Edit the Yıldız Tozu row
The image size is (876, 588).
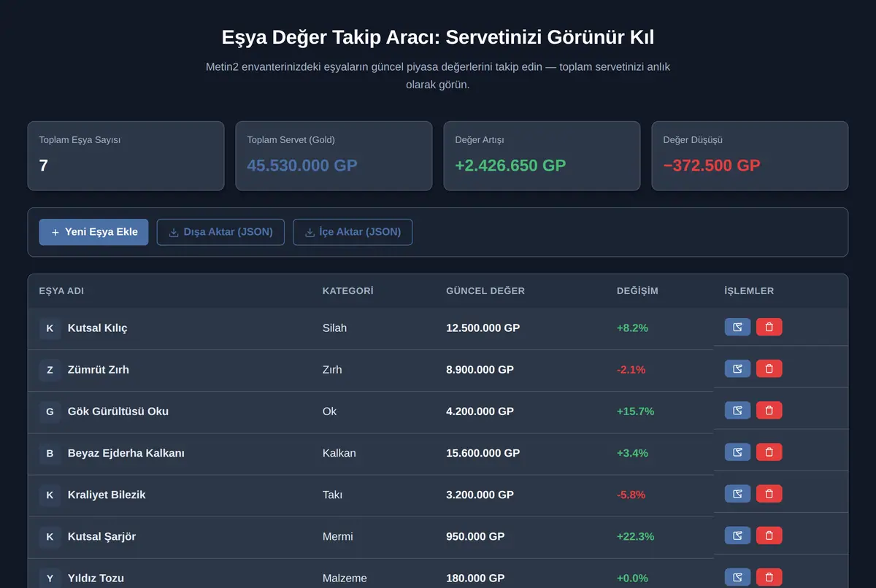pos(737,577)
